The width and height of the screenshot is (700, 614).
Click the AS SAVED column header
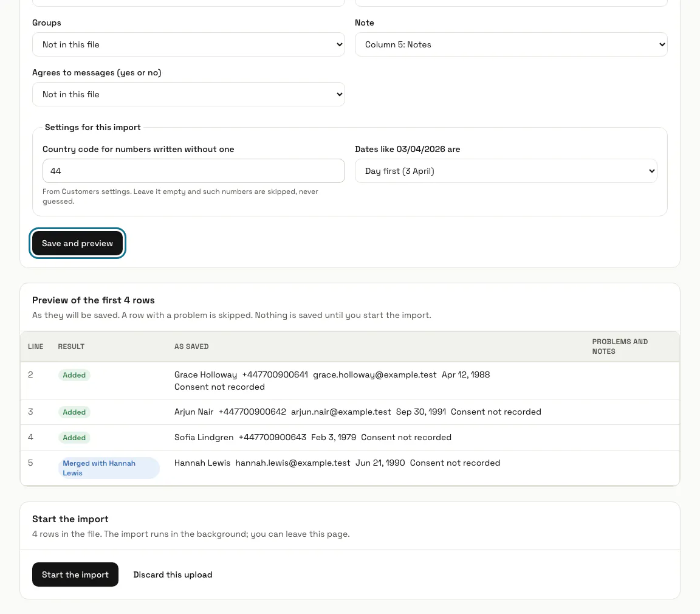coord(191,347)
